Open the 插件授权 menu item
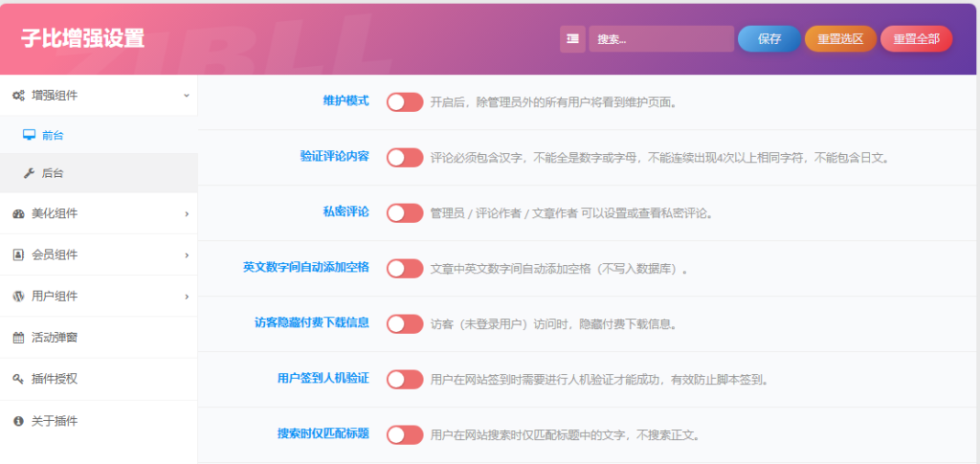This screenshot has height=464, width=980. [x=99, y=379]
